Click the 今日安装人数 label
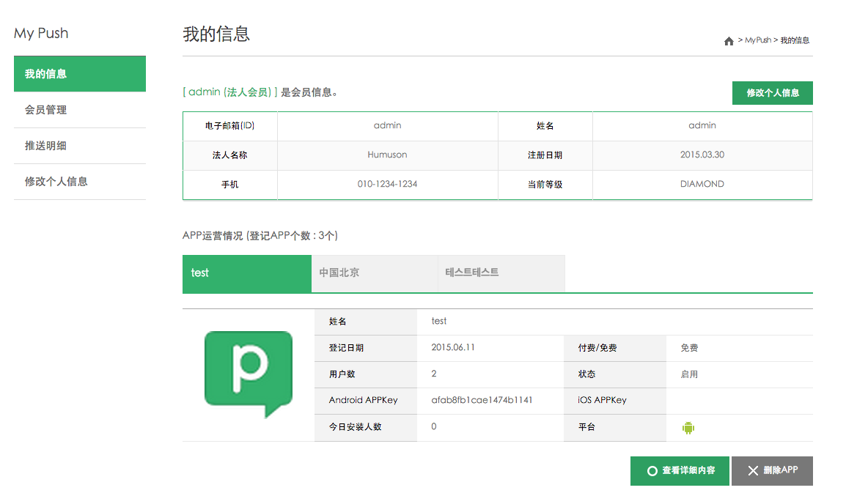Image resolution: width=846 pixels, height=504 pixels. (x=355, y=427)
